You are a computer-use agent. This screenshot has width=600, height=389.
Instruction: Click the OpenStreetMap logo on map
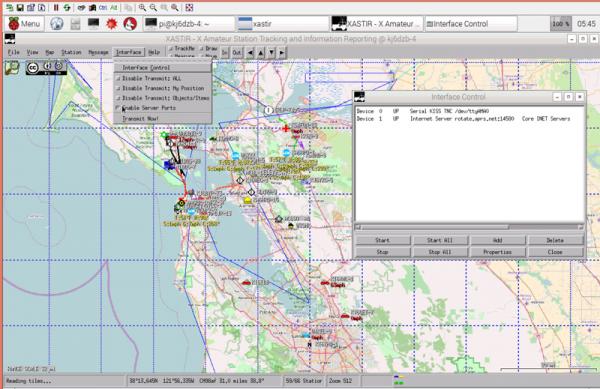tap(12, 68)
